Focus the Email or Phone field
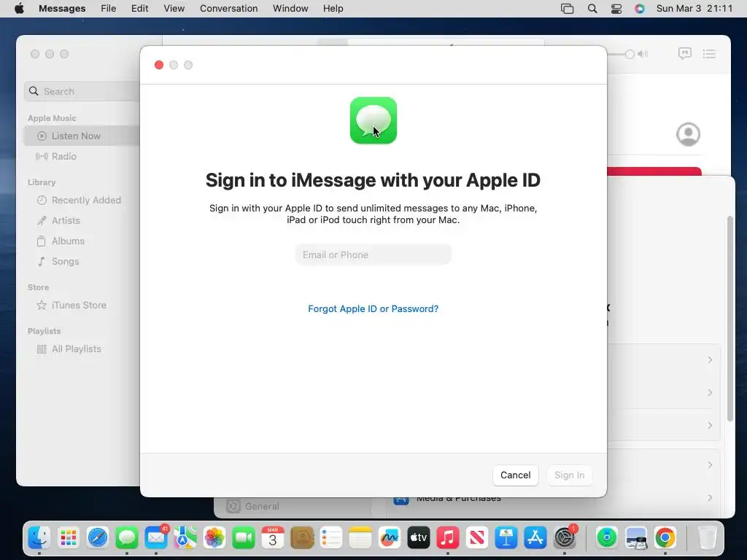The height and width of the screenshot is (560, 747). click(373, 254)
